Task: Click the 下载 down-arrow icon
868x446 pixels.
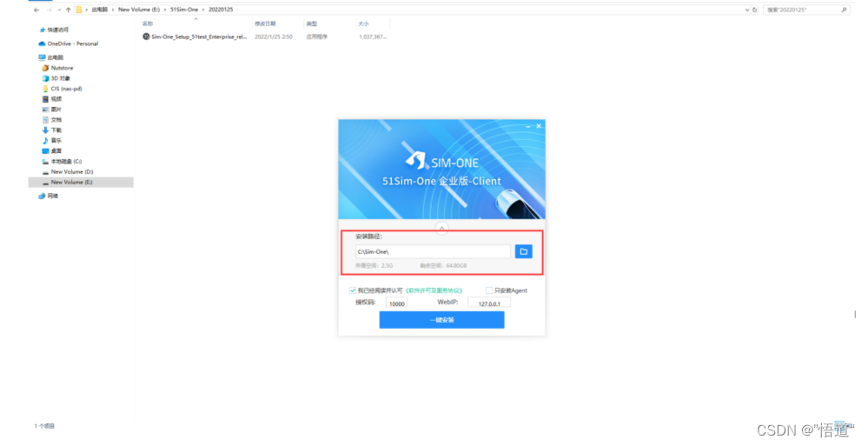Action: click(45, 130)
